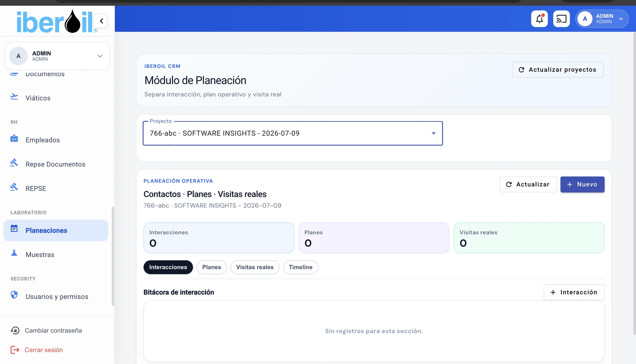
Task: Click Cambiar contraseña link
Action: click(x=53, y=330)
